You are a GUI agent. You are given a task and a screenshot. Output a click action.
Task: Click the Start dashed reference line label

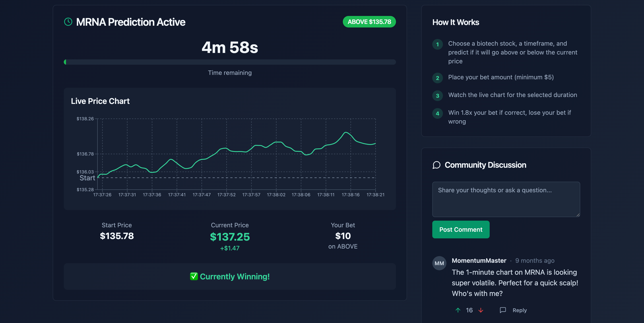pyautogui.click(x=87, y=178)
